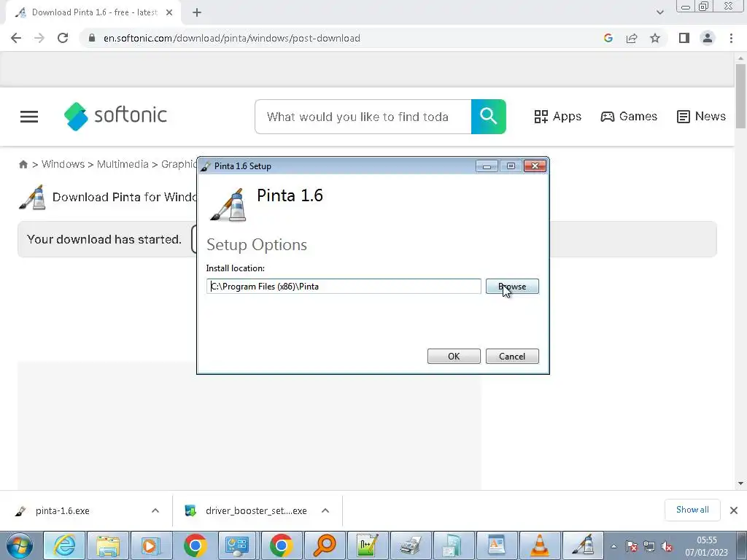
Task: Click Browse button in Pinta Setup
Action: (512, 286)
